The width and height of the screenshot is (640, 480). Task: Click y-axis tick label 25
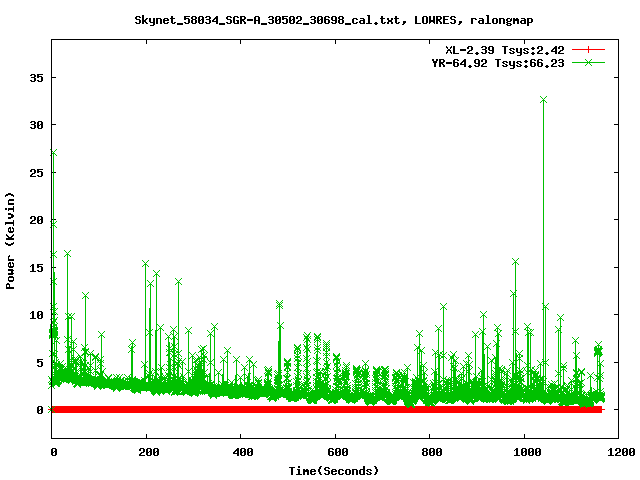[x=36, y=173]
